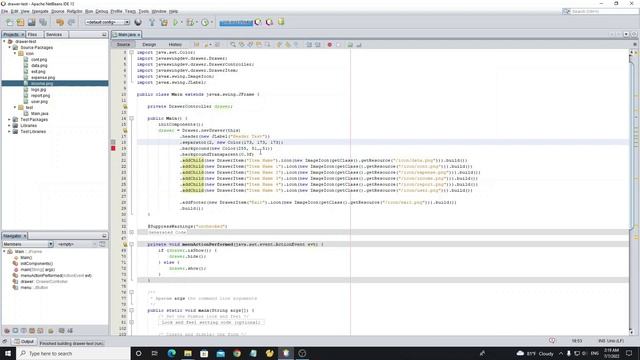The height and width of the screenshot is (360, 640).
Task: Select Main.java in the Projects tree
Action: tap(39, 113)
